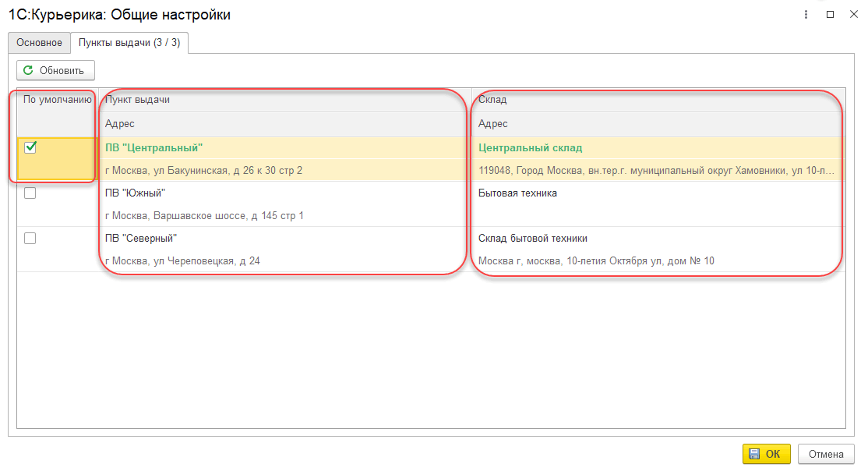Select the Склад бытовой техники cell

coord(532,239)
